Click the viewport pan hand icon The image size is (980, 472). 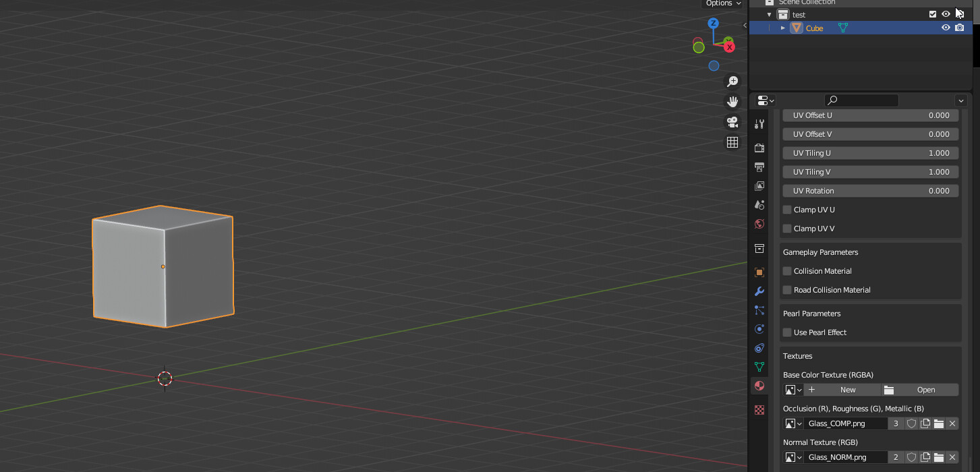click(732, 102)
